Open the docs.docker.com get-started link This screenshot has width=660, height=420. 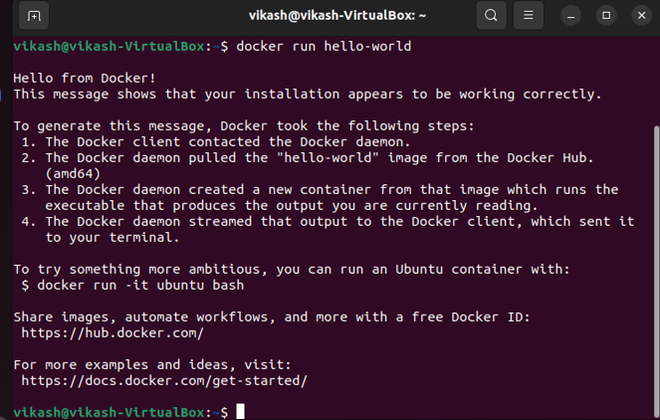tap(163, 380)
